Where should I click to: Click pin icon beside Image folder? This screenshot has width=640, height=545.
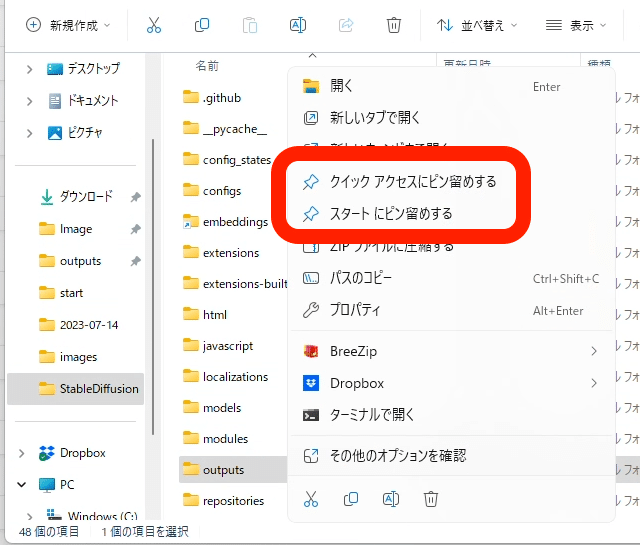pos(136,229)
